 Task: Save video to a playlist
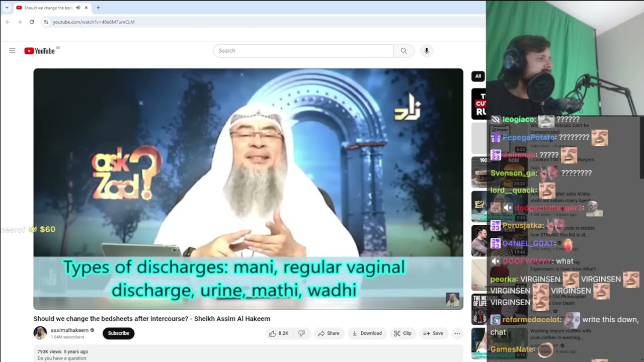coord(433,333)
